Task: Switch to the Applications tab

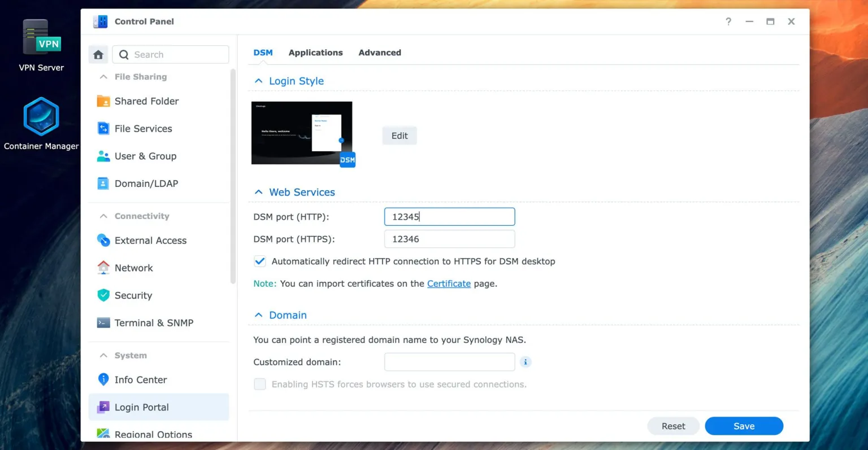Action: click(315, 53)
